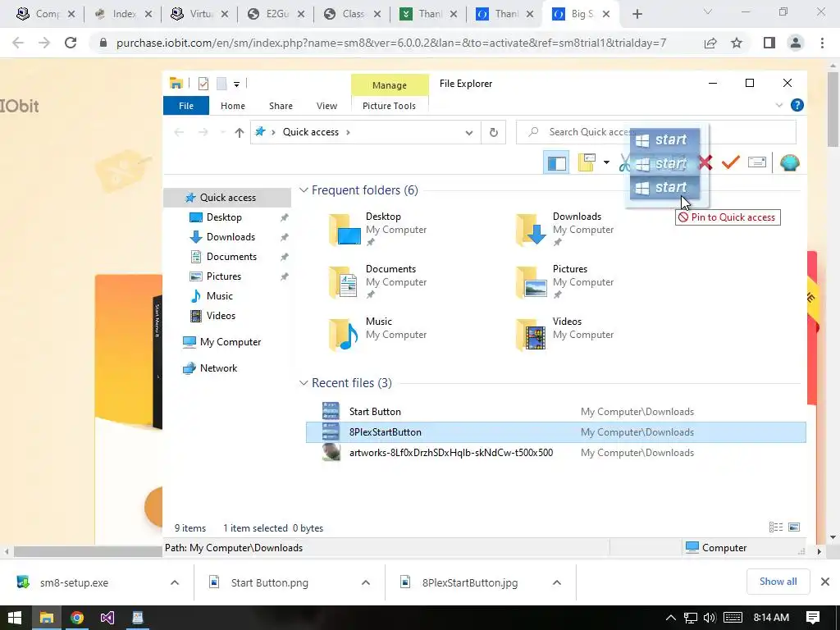Open the File menu tab
Image resolution: width=840 pixels, height=630 pixels.
coord(186,106)
